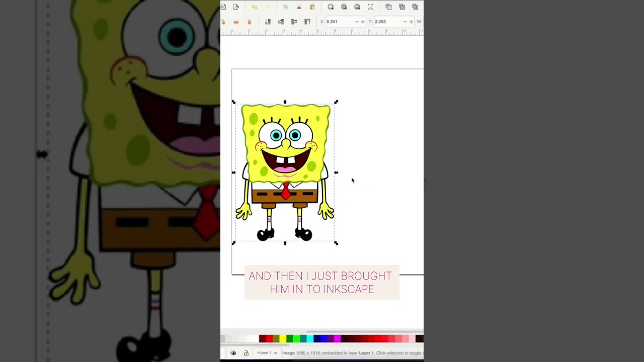Click the Y coordinate field

coord(388,22)
